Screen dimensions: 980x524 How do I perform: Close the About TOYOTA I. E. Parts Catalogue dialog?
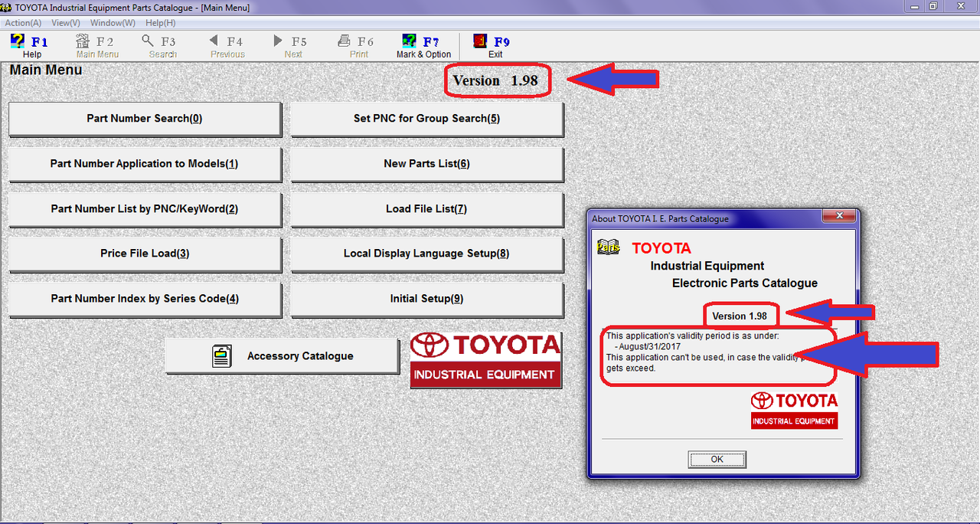[839, 216]
